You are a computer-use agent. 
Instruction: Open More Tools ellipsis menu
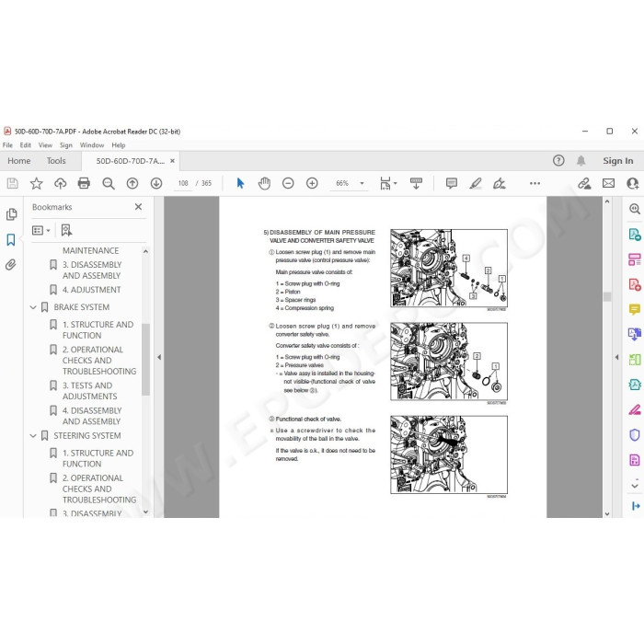click(x=535, y=183)
